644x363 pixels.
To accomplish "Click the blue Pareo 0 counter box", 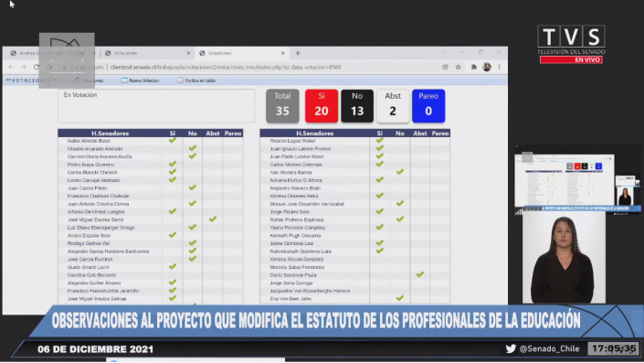I will click(x=428, y=106).
